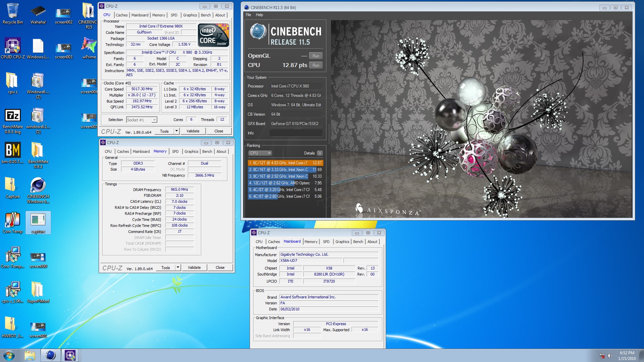Open Cinebench File menu
Image resolution: width=644 pixels, height=362 pixels.
[248, 15]
